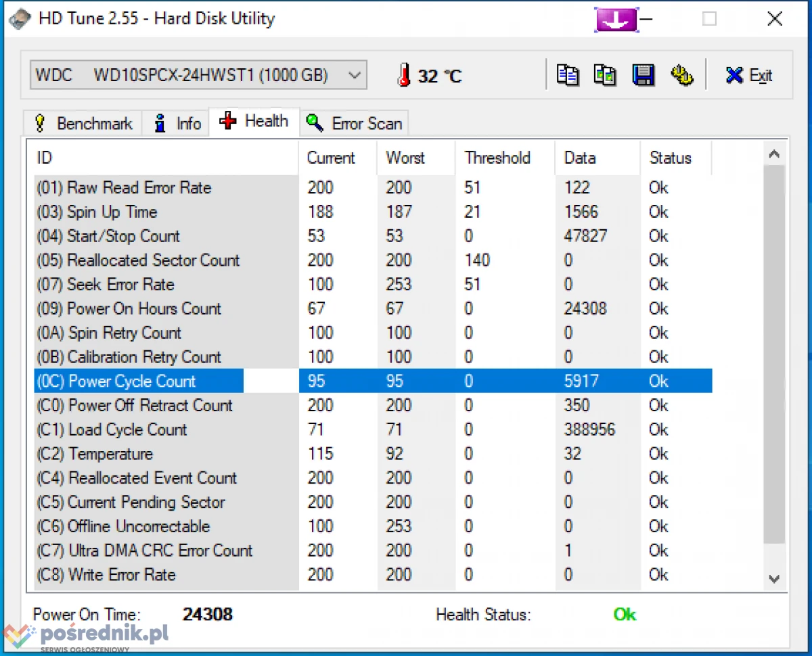The height and width of the screenshot is (656, 812).
Task: Switch to the Benchmark tab
Action: (x=83, y=124)
